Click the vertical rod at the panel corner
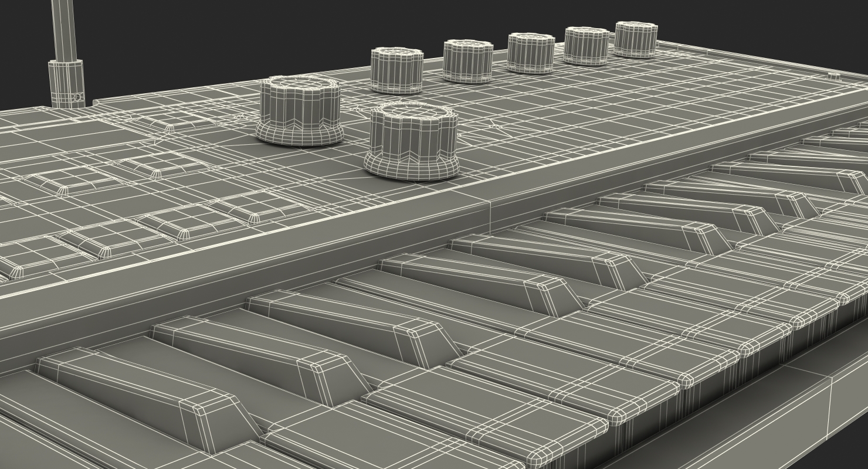This screenshot has height=469, width=868. click(x=66, y=54)
